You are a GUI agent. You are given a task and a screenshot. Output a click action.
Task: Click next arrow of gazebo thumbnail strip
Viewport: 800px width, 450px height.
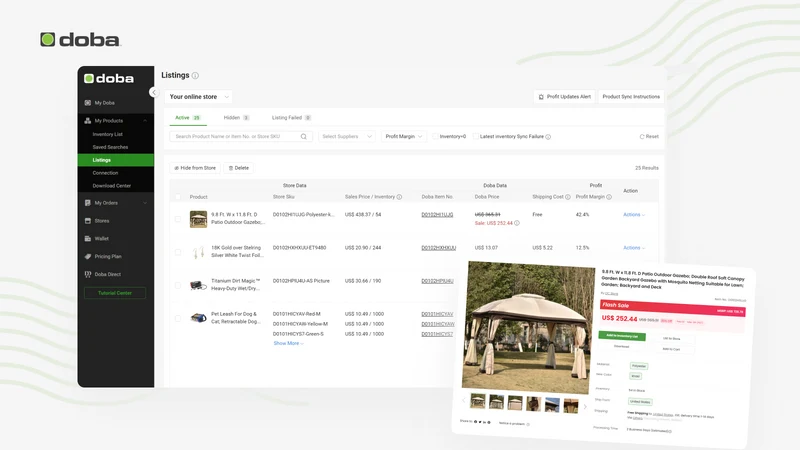(x=585, y=407)
